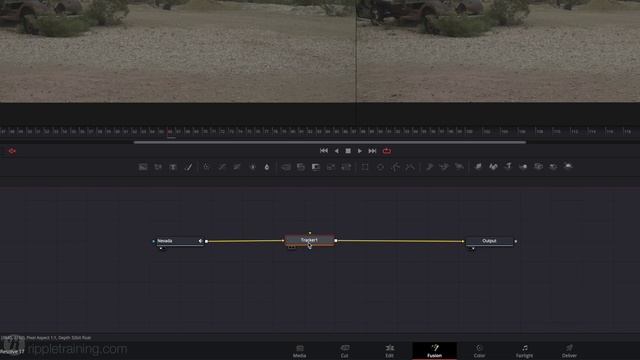Add a Brightness Contrast node

tap(252, 167)
